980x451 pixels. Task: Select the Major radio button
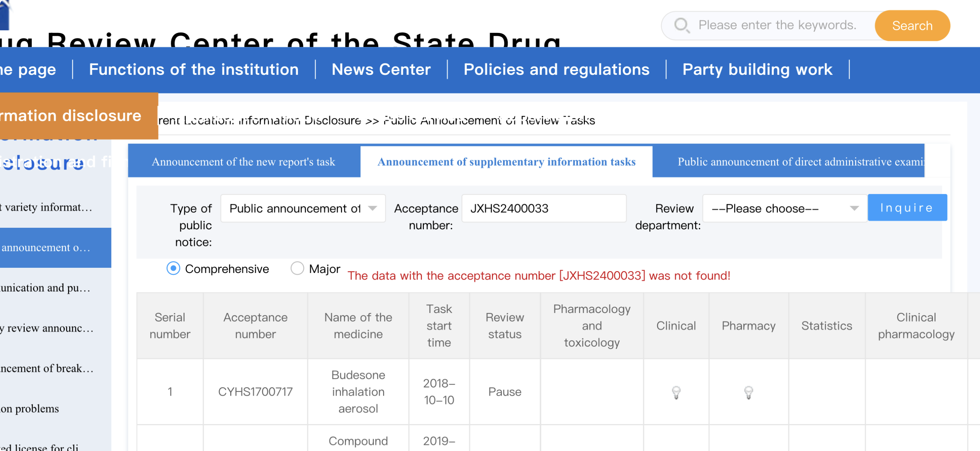click(x=297, y=269)
